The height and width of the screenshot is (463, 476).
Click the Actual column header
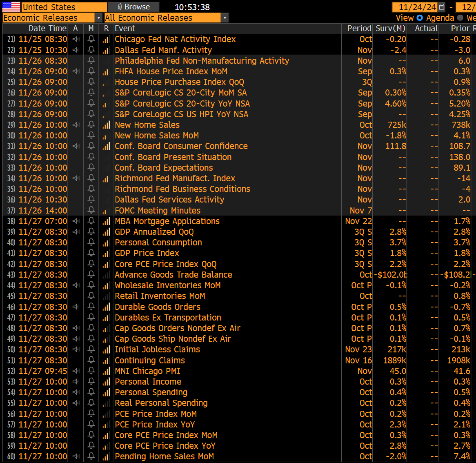tap(426, 28)
